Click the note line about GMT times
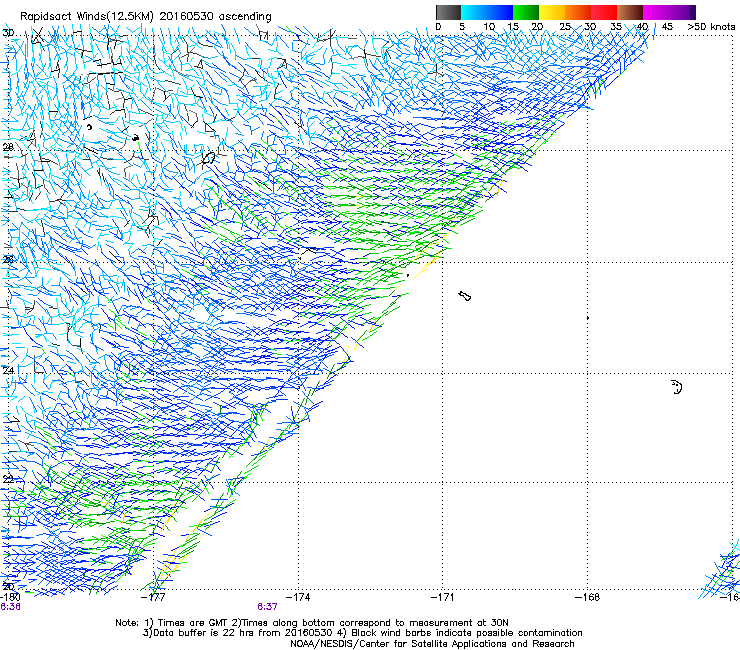Viewport: 740px width, 650px height. pyautogui.click(x=312, y=623)
